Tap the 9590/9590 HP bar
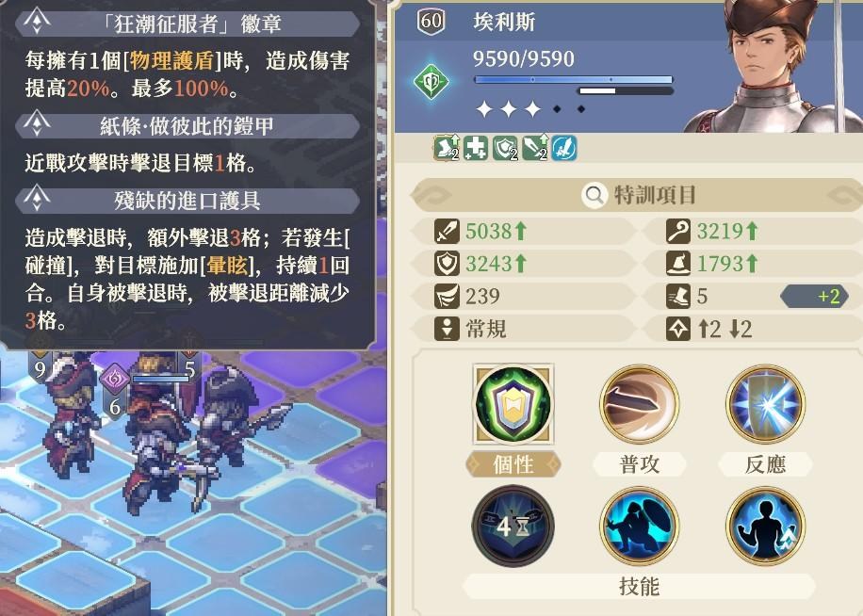863x616 pixels. [x=574, y=80]
